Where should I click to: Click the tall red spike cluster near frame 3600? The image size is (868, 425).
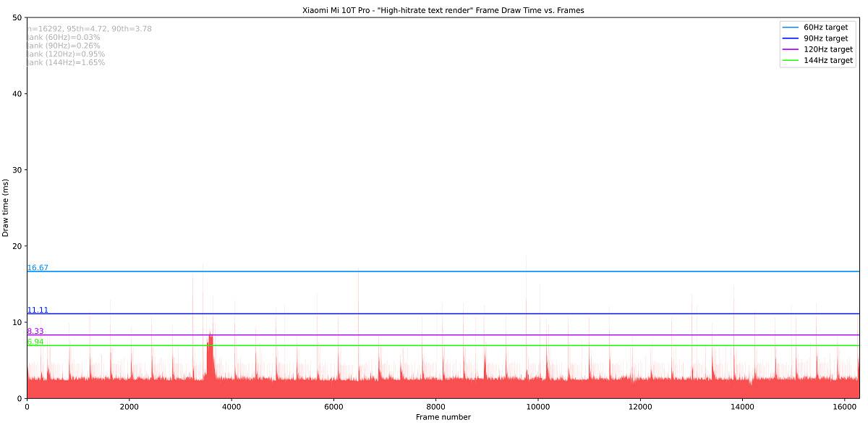[x=210, y=355]
